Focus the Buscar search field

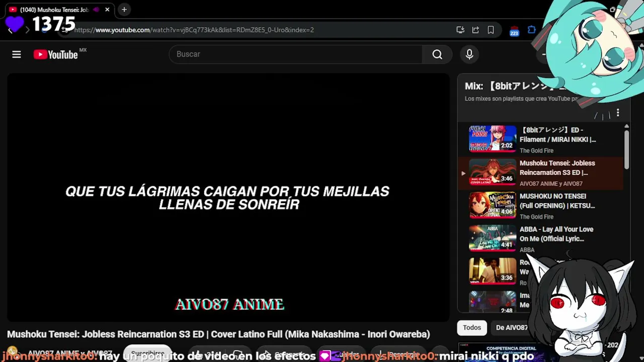(296, 54)
